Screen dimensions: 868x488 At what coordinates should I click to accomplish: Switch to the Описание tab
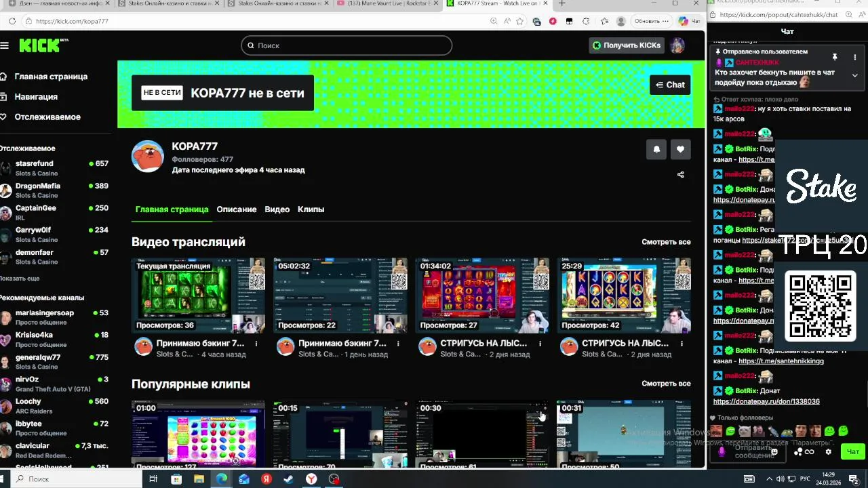tap(237, 209)
